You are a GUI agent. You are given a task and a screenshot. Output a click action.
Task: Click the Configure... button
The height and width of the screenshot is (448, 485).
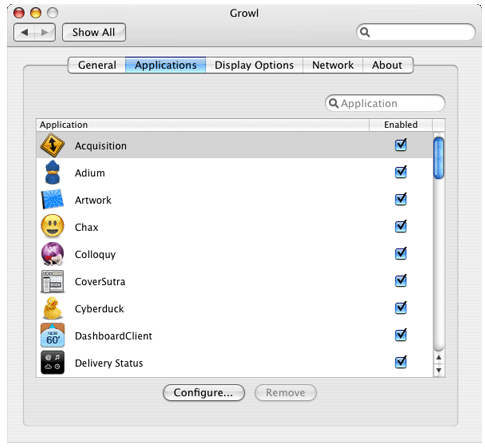[204, 393]
